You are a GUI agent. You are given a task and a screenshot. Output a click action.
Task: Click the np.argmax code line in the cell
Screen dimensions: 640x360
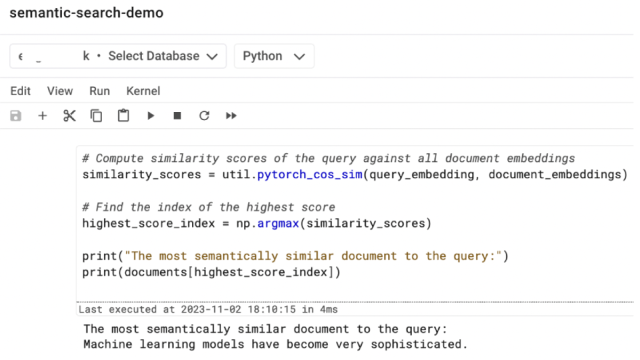pyautogui.click(x=257, y=224)
